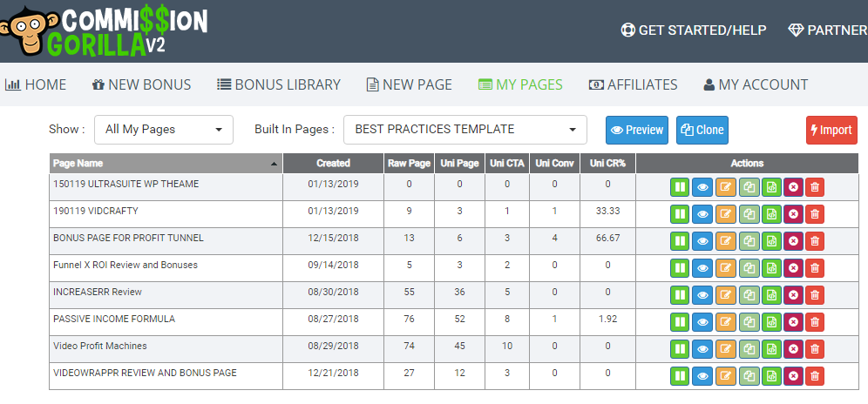Click crimson X icon in PASSIVE INCOME FORMULA row
The width and height of the screenshot is (868, 404).
point(793,322)
